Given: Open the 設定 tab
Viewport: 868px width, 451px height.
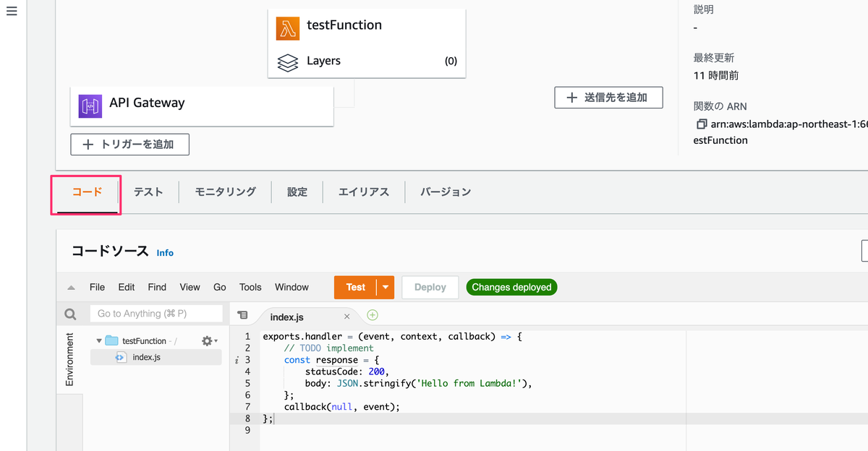Looking at the screenshot, I should tap(297, 192).
